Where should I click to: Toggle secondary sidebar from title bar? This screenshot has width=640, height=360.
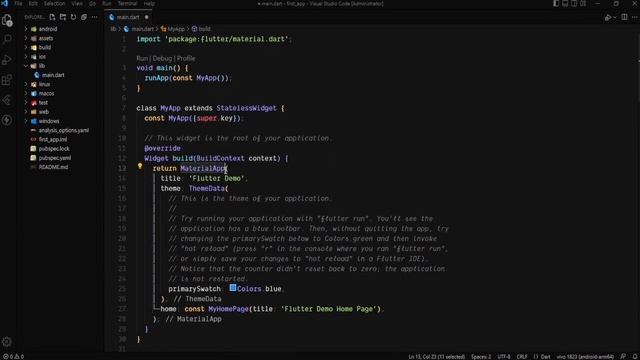point(574,3)
